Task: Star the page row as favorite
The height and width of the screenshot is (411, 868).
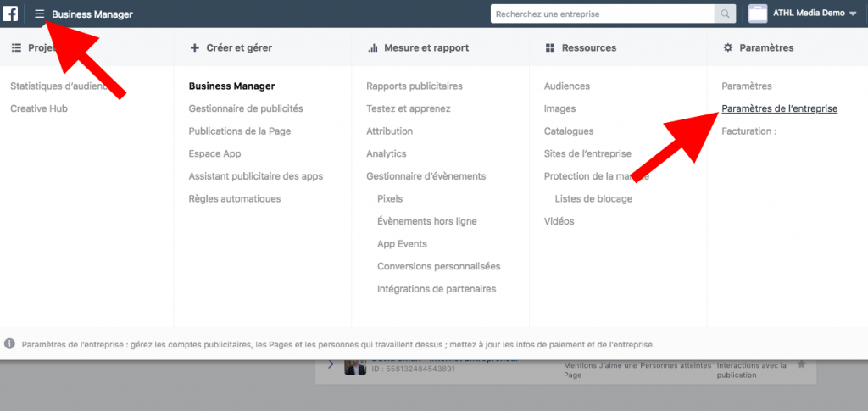Action: [801, 364]
